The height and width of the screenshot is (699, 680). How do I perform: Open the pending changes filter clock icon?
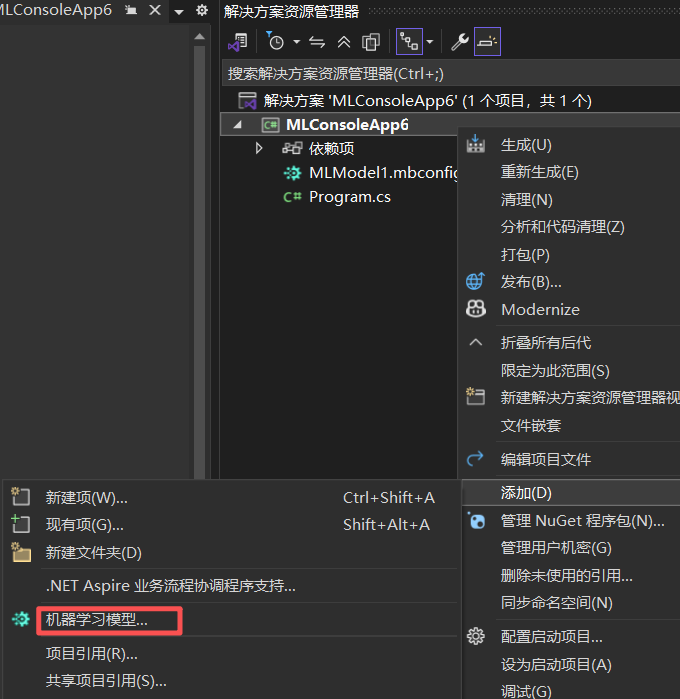click(x=276, y=42)
